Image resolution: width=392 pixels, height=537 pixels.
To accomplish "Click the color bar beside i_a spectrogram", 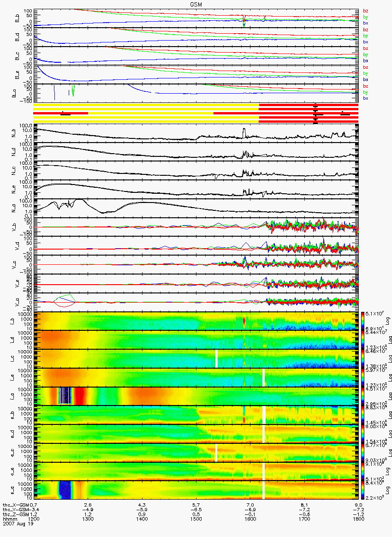I will click(362, 396).
